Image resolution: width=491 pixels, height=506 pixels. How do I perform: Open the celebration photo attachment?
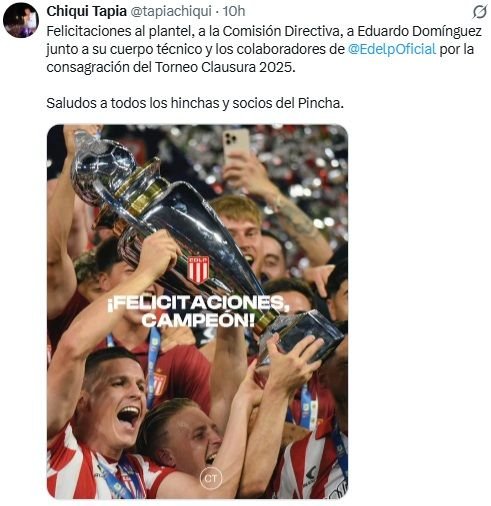[x=197, y=312]
